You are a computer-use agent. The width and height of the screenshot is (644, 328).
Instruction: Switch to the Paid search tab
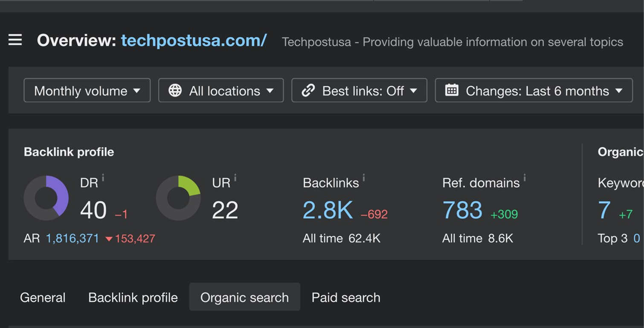tap(346, 297)
